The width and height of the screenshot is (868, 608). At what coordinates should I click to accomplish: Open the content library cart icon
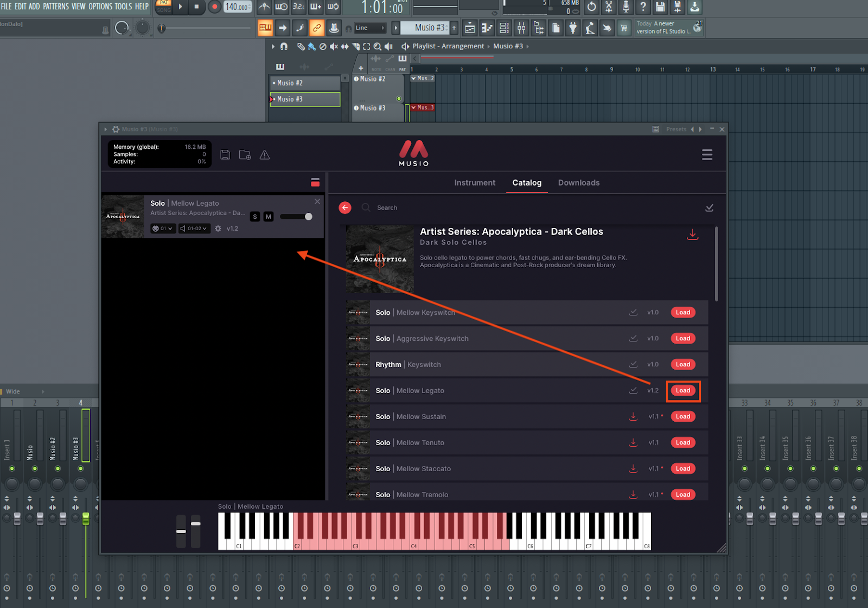point(624,28)
